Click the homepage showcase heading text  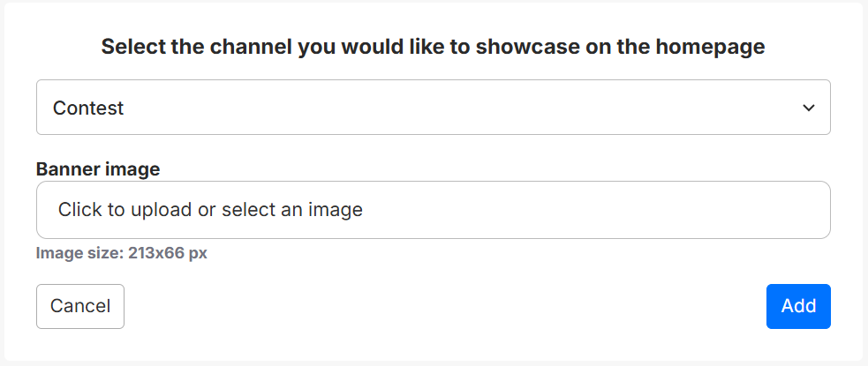click(433, 47)
